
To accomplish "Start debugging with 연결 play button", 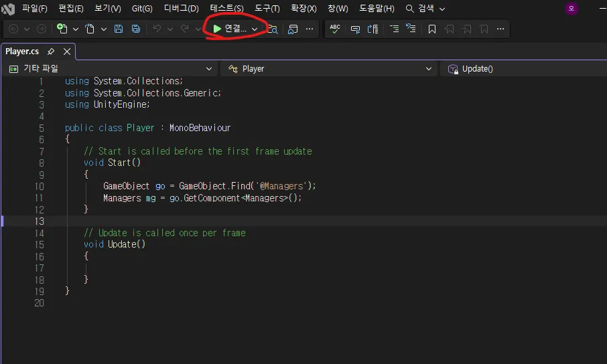I will tap(230, 29).
